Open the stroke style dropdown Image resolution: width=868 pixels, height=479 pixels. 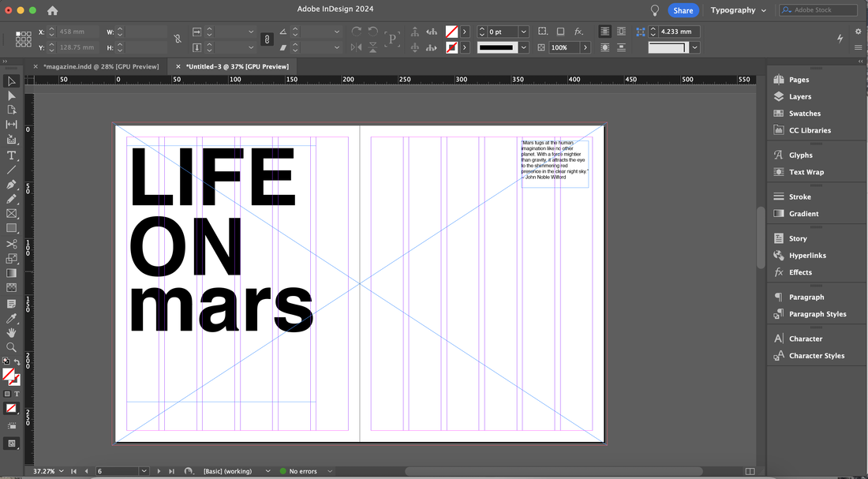524,47
